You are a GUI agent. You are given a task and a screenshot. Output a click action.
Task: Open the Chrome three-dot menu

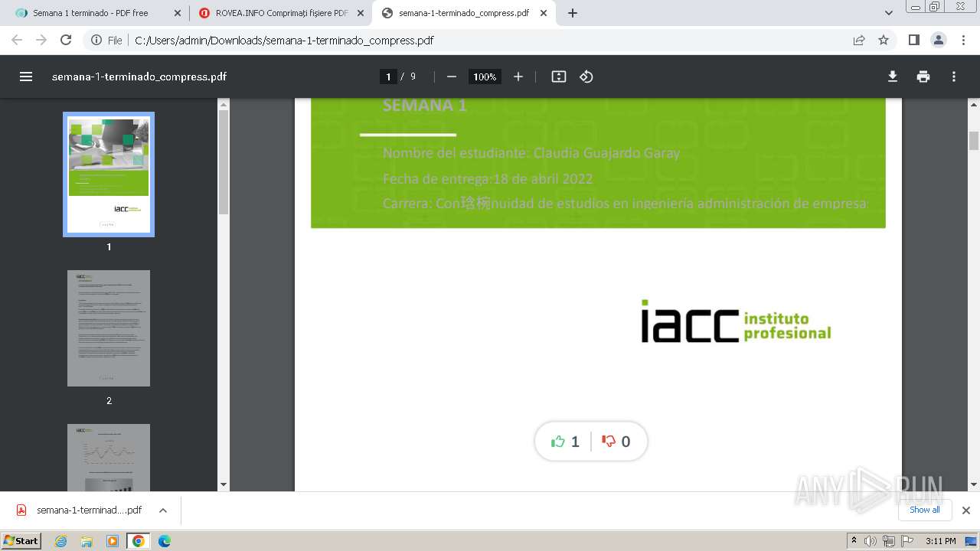pos(962,40)
